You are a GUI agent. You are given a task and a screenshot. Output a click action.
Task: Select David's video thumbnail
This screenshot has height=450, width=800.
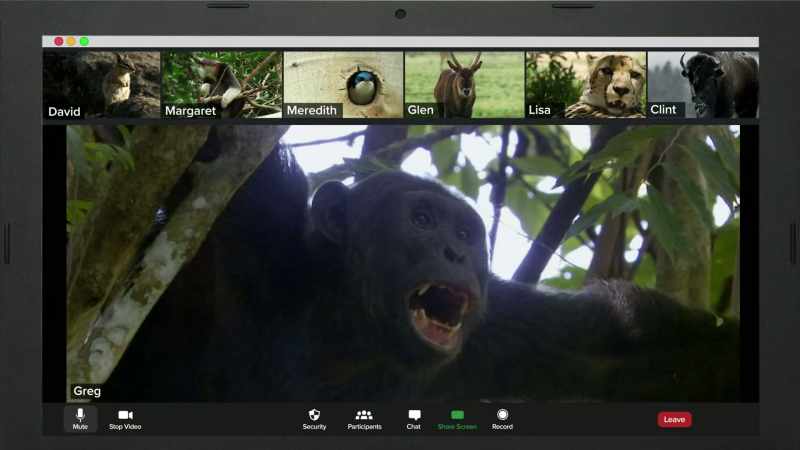point(101,85)
